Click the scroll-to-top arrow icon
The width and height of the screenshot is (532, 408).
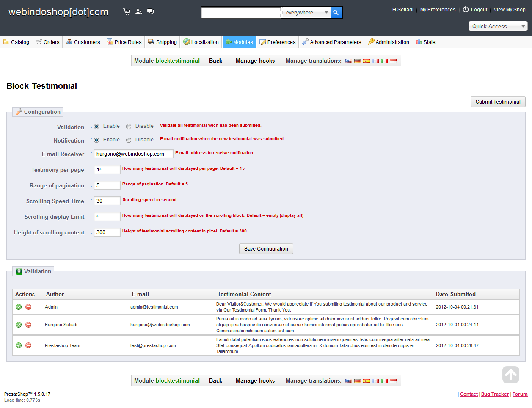click(x=511, y=375)
